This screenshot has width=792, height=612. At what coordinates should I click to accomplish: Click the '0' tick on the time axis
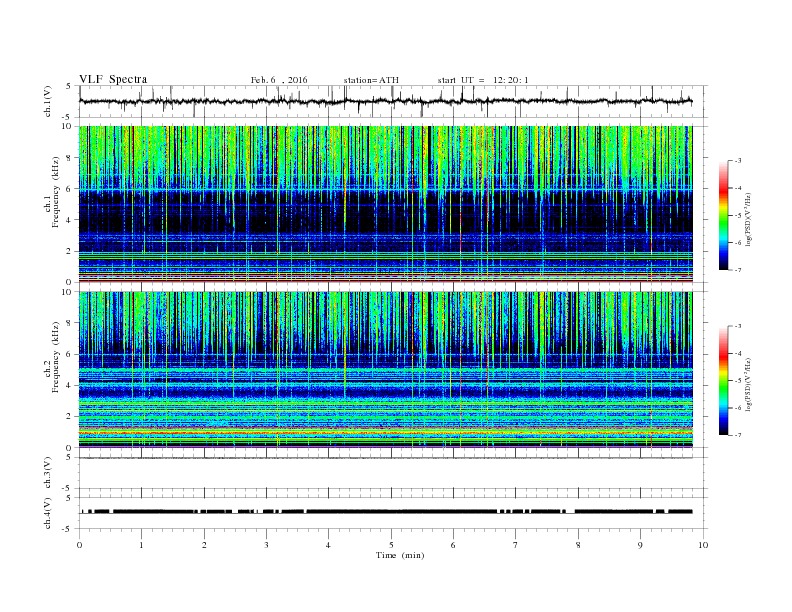(x=79, y=545)
